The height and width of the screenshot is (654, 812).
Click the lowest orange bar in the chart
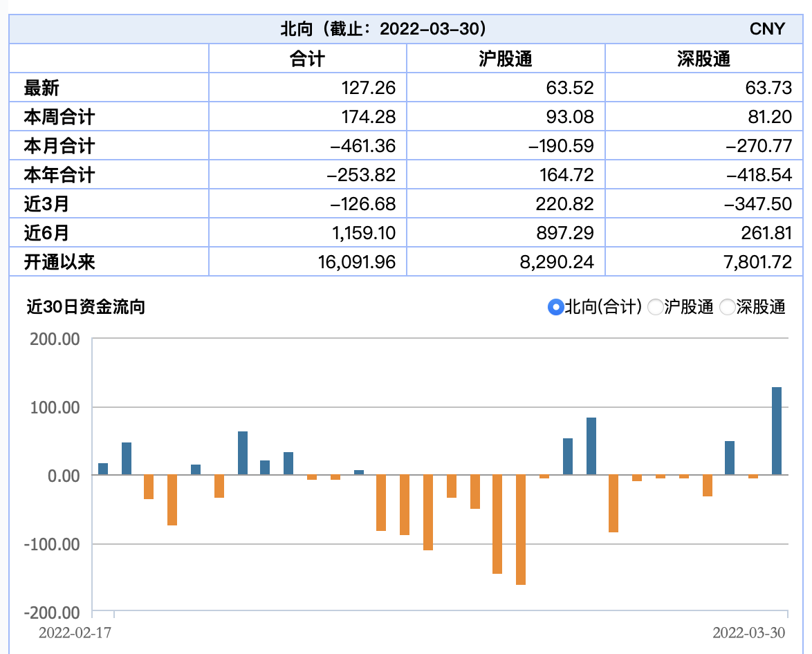[x=521, y=530]
